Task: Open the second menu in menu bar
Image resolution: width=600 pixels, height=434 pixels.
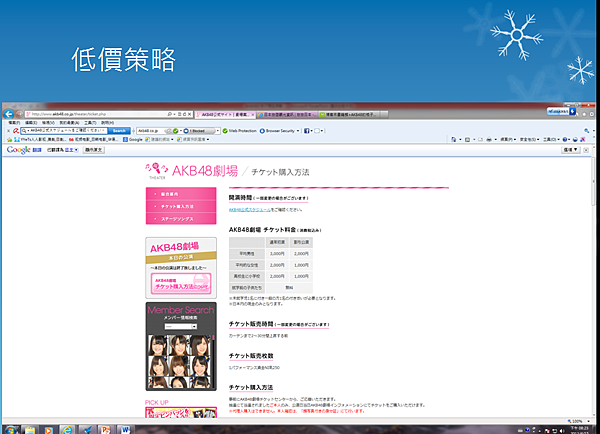Action: click(31, 123)
